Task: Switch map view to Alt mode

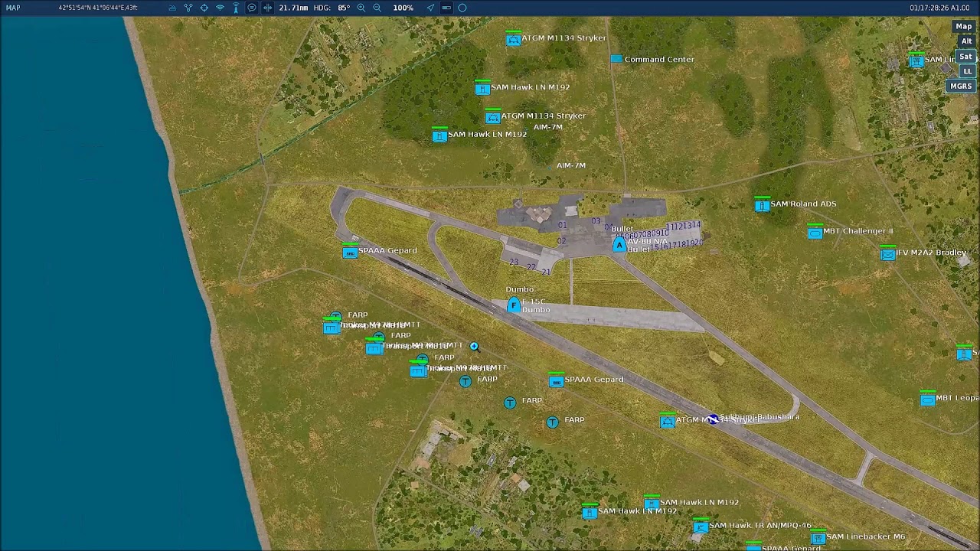Action: tap(967, 41)
